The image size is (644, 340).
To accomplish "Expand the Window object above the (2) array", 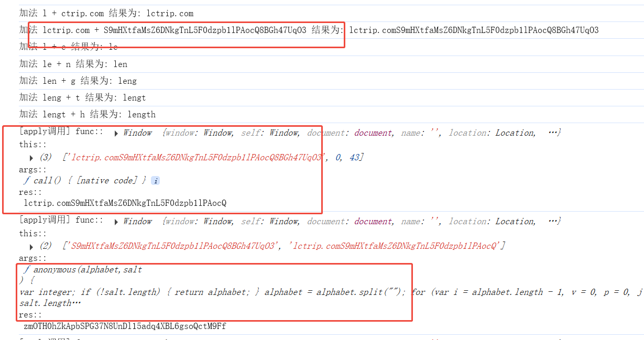I will tap(116, 222).
